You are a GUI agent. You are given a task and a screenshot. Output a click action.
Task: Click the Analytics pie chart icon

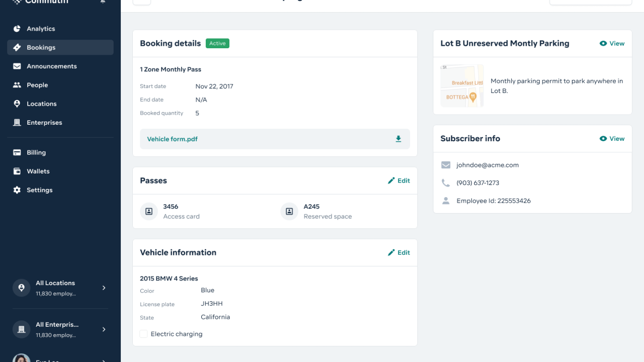[17, 29]
